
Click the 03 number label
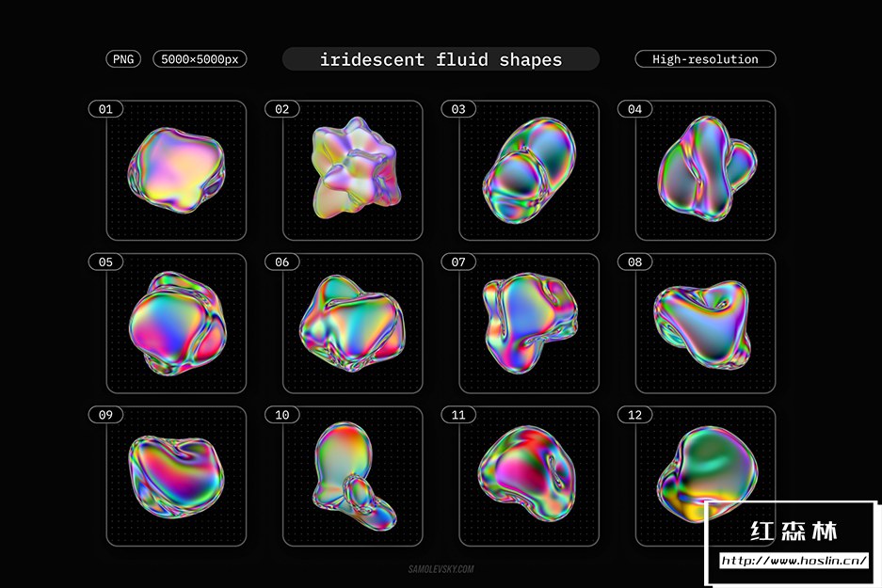458,109
